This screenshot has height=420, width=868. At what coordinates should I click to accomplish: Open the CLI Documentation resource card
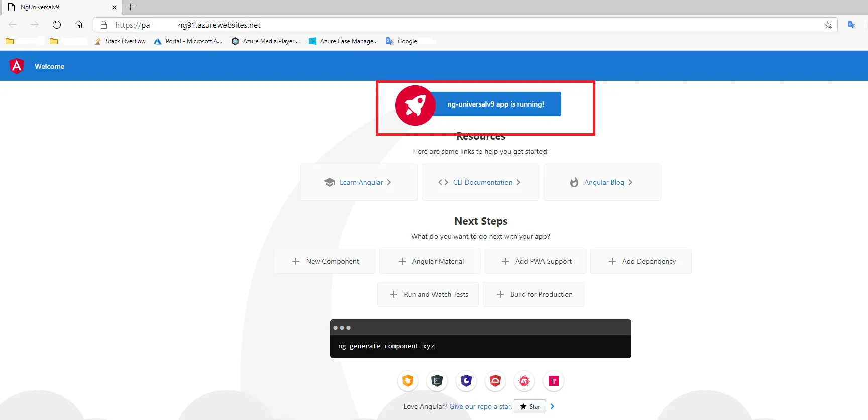(x=481, y=182)
